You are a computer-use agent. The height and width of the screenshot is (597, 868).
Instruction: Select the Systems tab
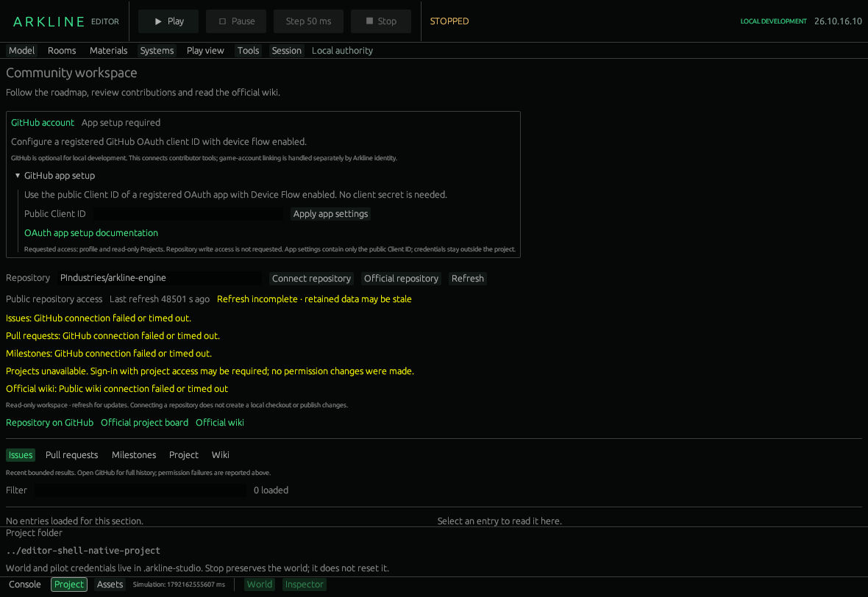pos(157,50)
